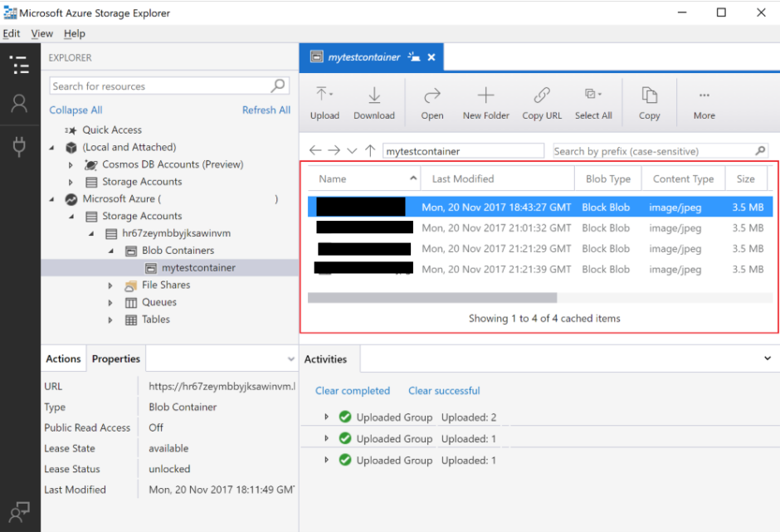This screenshot has width=780, height=532.
Task: Expand the Cosmos DB Accounts (Preview) node
Action: (70, 164)
